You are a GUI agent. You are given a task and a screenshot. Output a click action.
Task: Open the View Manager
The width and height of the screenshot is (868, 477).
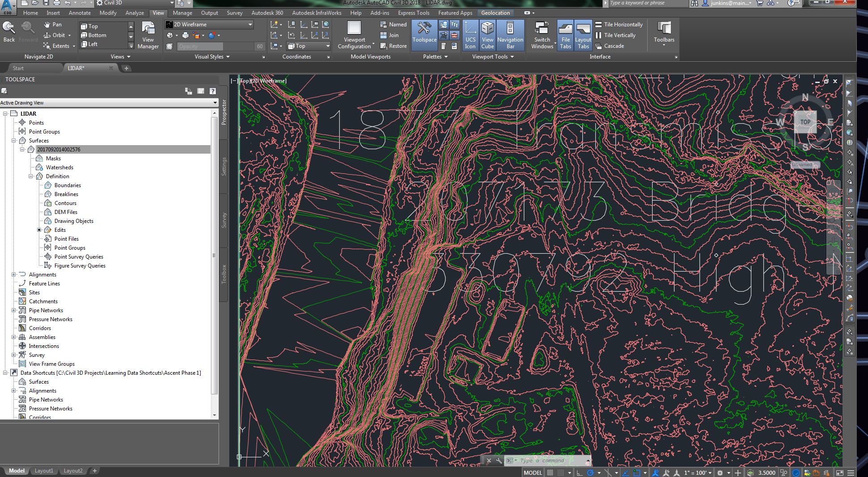point(148,34)
